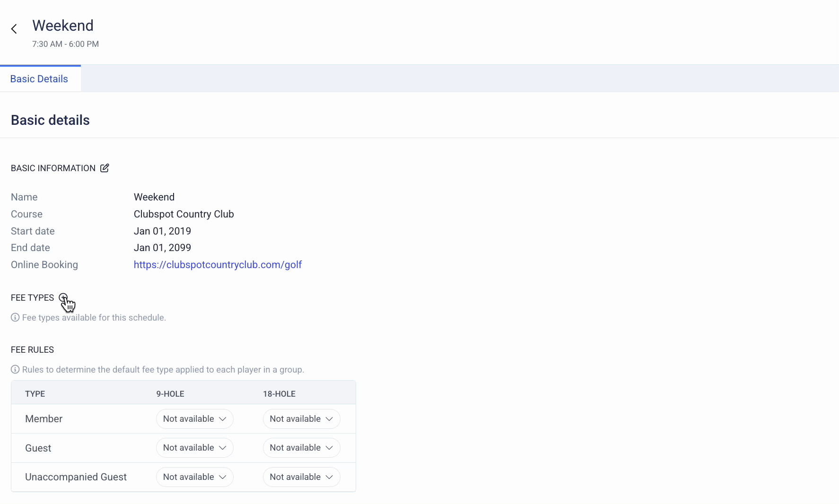Expand the Guest 9-hole fee dropdown
Viewport: 839px width, 504px height.
(x=195, y=448)
